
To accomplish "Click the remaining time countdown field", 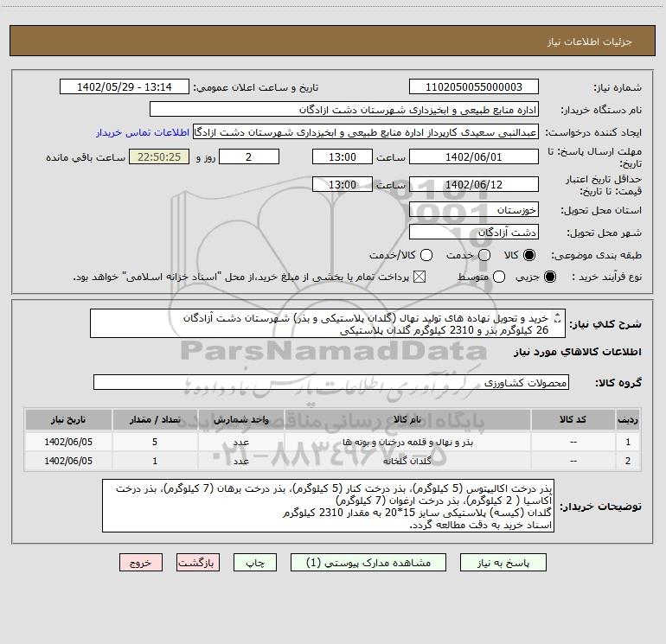I will pos(158,157).
